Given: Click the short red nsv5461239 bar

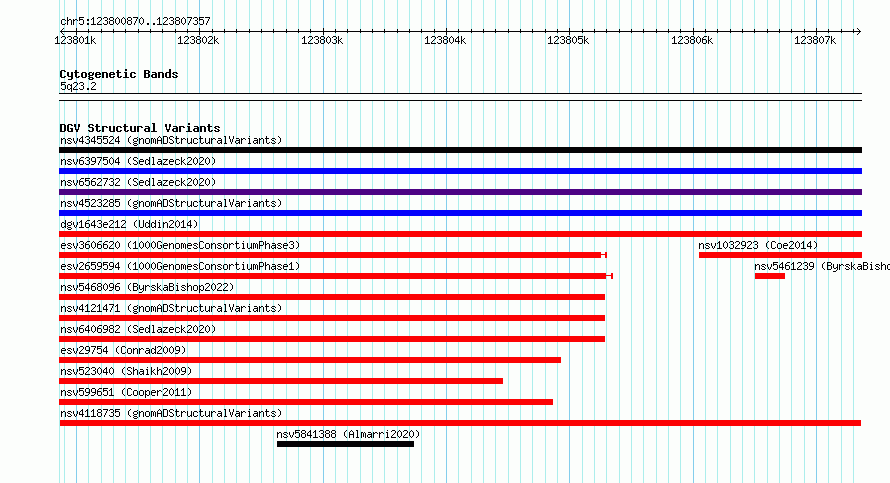Looking at the screenshot, I should pos(770,276).
